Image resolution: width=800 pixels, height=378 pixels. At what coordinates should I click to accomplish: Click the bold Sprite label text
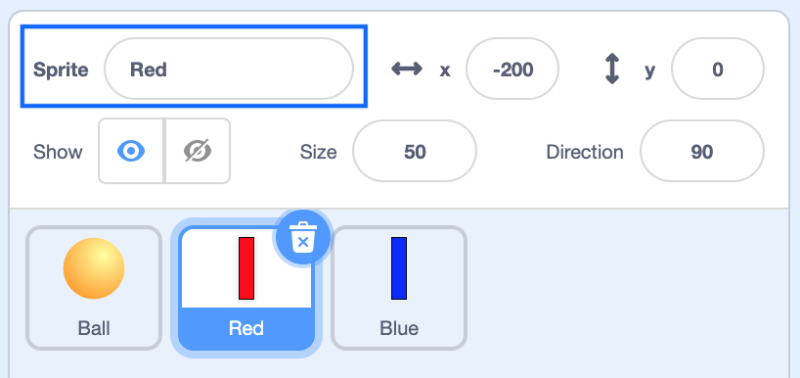[x=61, y=70]
